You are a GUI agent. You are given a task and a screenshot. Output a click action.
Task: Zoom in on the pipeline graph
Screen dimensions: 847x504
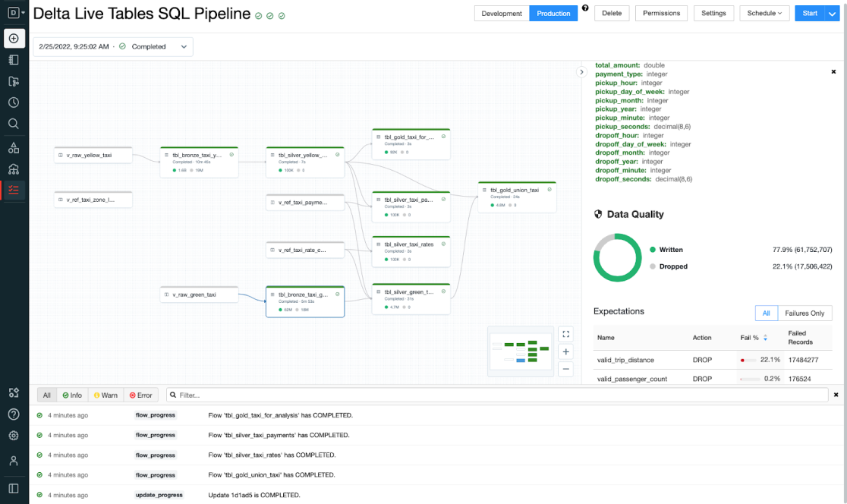[565, 351]
